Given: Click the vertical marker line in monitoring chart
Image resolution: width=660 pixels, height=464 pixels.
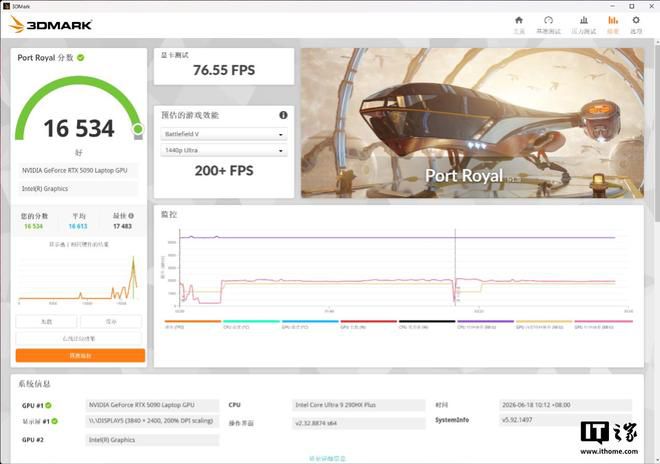Looking at the screenshot, I should 455,267.
